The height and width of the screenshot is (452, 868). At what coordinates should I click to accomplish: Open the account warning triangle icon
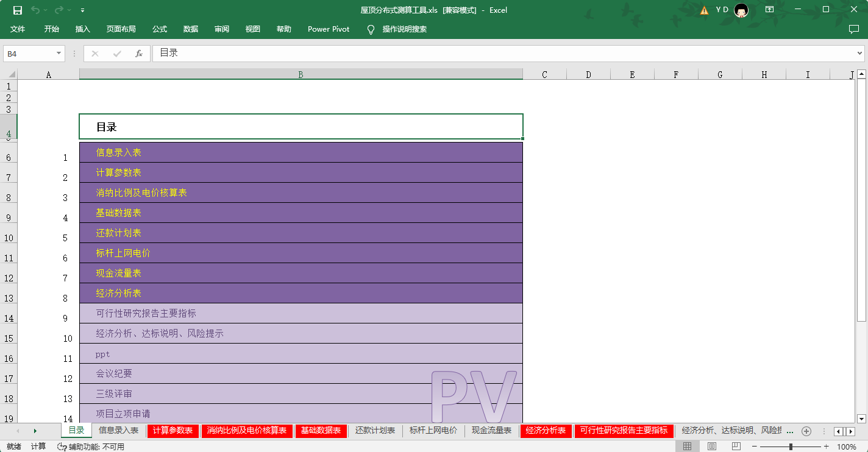(705, 10)
